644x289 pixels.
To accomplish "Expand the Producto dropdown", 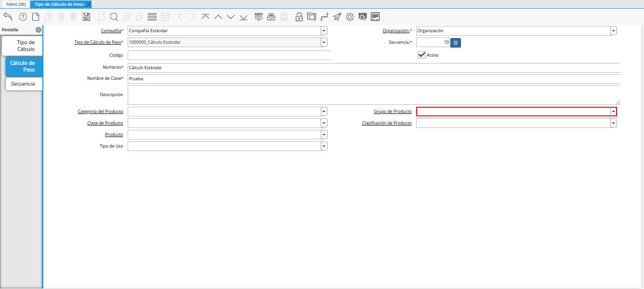I will [x=324, y=135].
